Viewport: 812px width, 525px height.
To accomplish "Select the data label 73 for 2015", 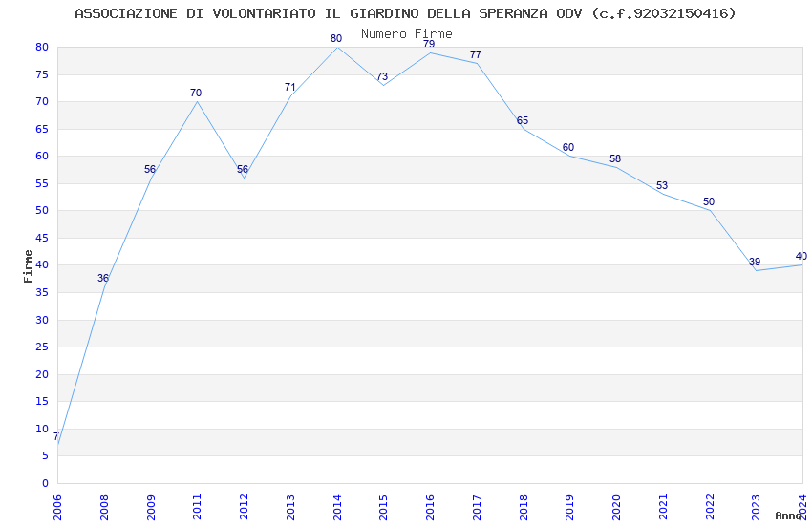I will point(382,76).
